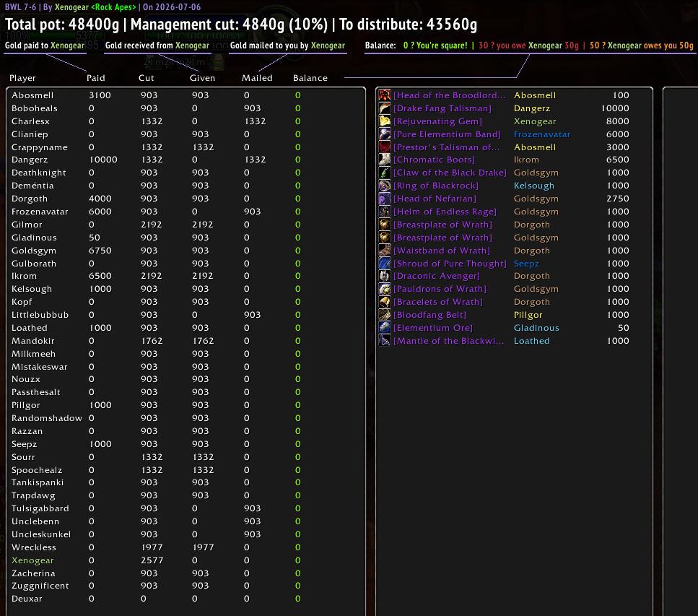Click 'Gold mailed to you by Xenogear' label

[287, 45]
